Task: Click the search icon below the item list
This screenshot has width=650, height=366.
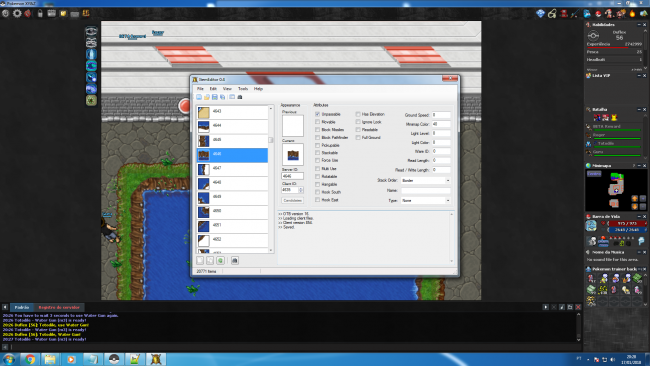Action: click(235, 260)
